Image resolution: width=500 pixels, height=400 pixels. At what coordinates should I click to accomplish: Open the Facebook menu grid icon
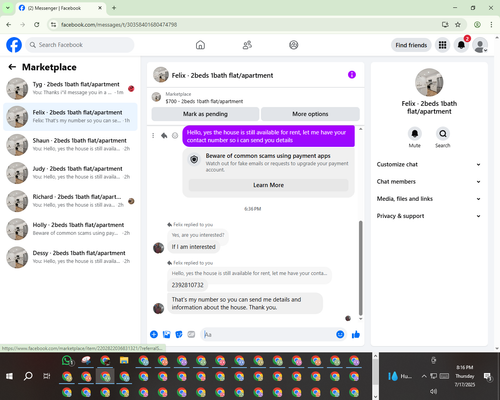point(442,45)
